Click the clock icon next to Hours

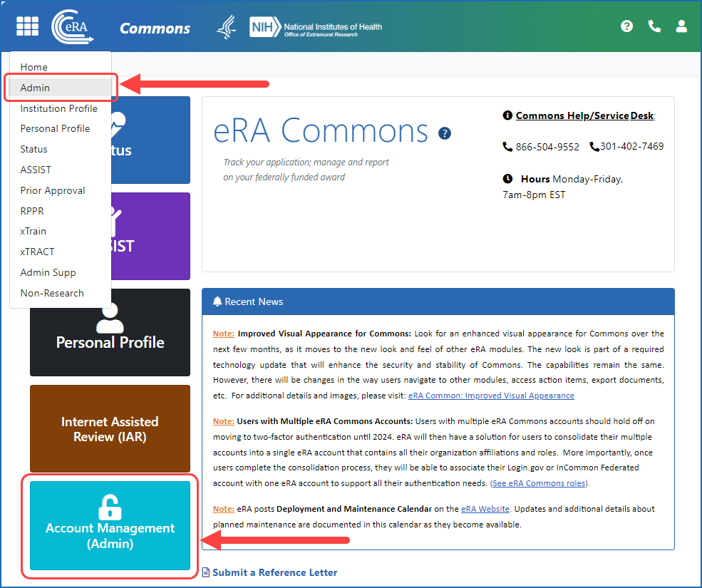click(x=507, y=179)
